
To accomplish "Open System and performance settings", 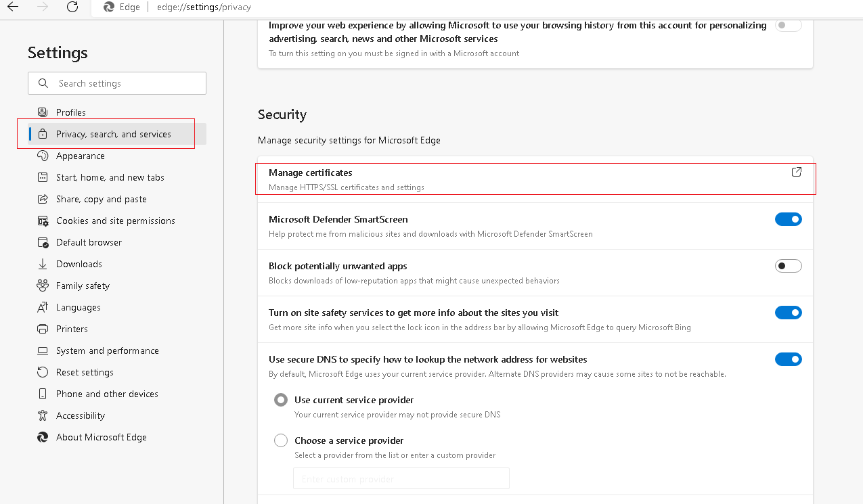I will [117, 350].
